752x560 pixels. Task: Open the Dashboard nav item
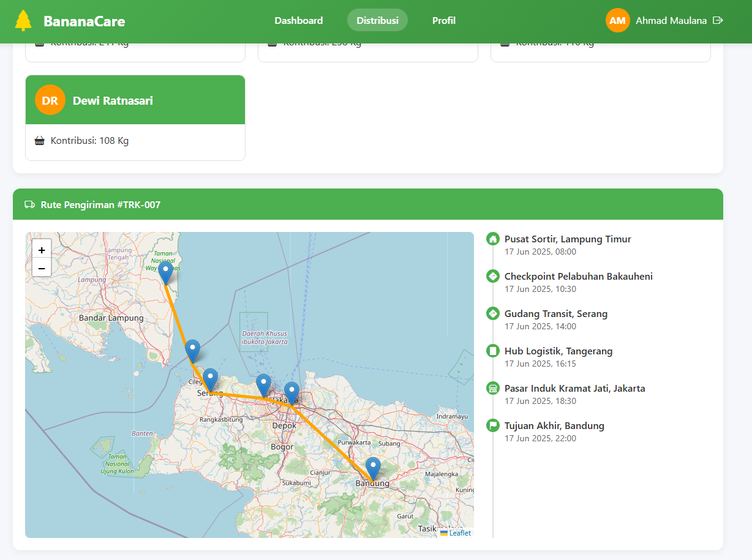point(298,20)
